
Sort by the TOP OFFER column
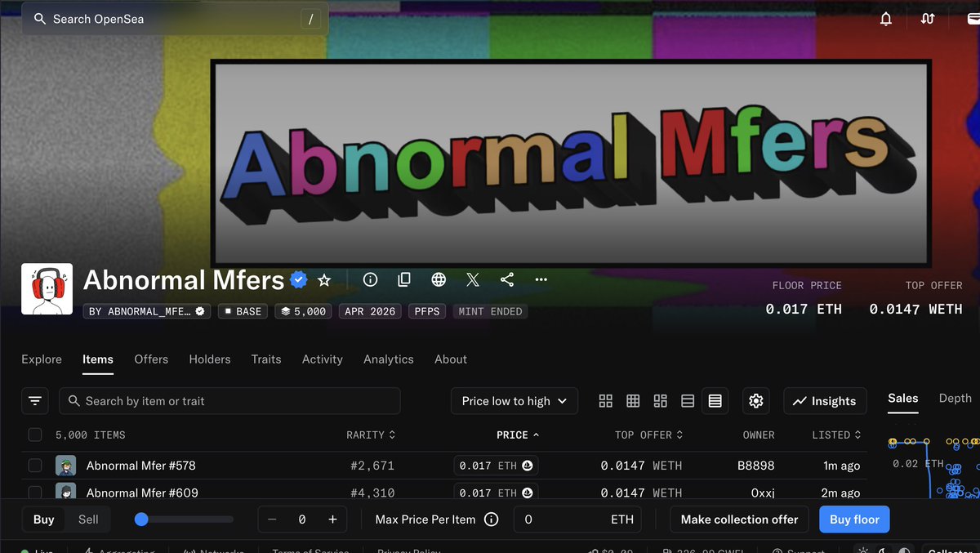[648, 435]
